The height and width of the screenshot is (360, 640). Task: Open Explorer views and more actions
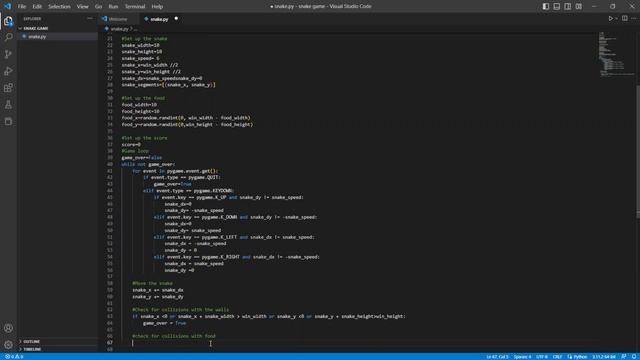pyautogui.click(x=90, y=18)
